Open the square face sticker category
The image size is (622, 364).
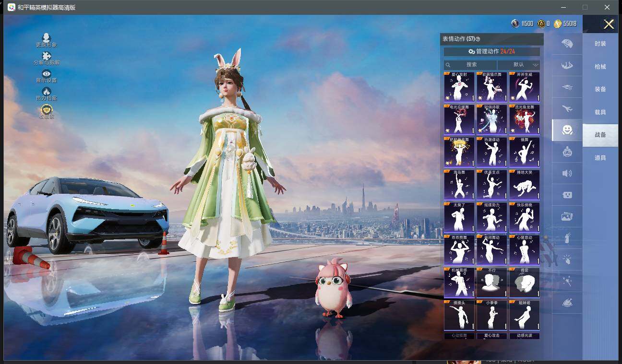coord(567,195)
